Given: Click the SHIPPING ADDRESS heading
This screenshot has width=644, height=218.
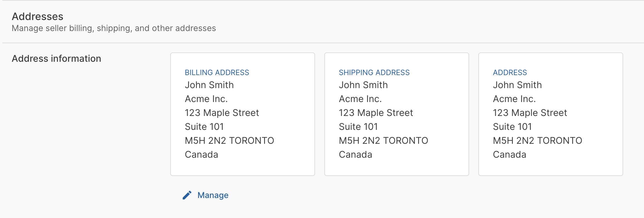Looking at the screenshot, I should coord(374,72).
